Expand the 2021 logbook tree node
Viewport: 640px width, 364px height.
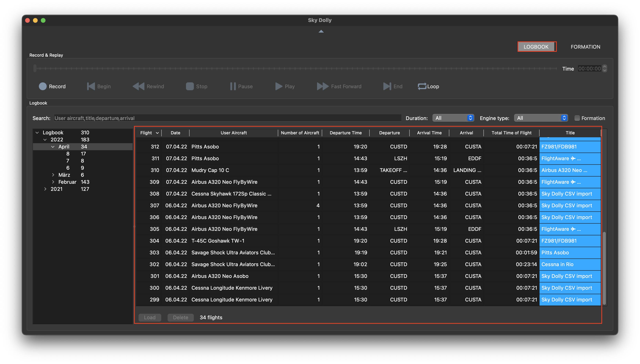coord(45,189)
